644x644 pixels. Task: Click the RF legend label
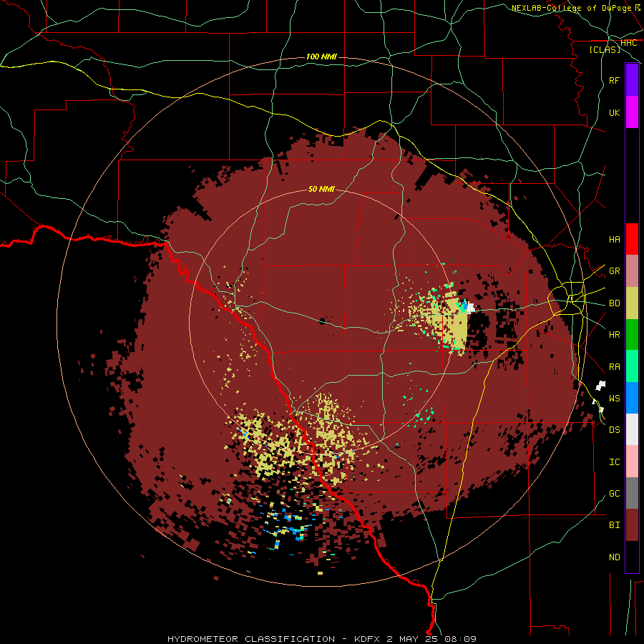[615, 80]
